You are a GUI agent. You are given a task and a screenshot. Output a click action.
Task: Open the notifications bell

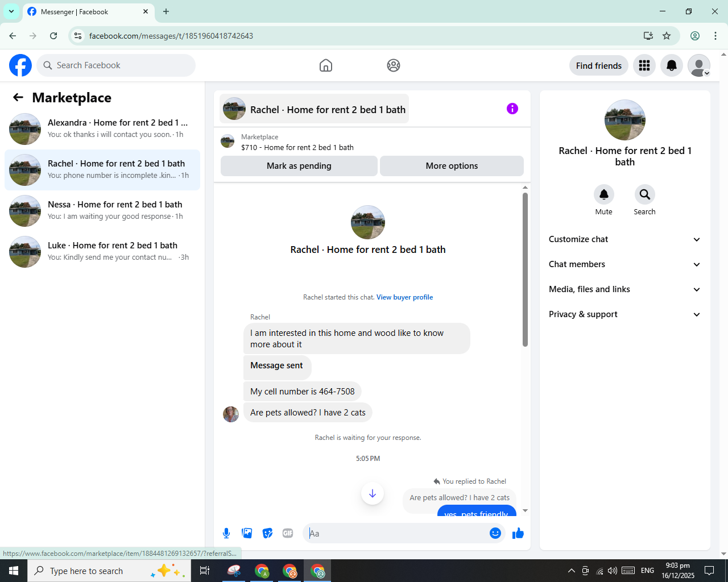672,65
